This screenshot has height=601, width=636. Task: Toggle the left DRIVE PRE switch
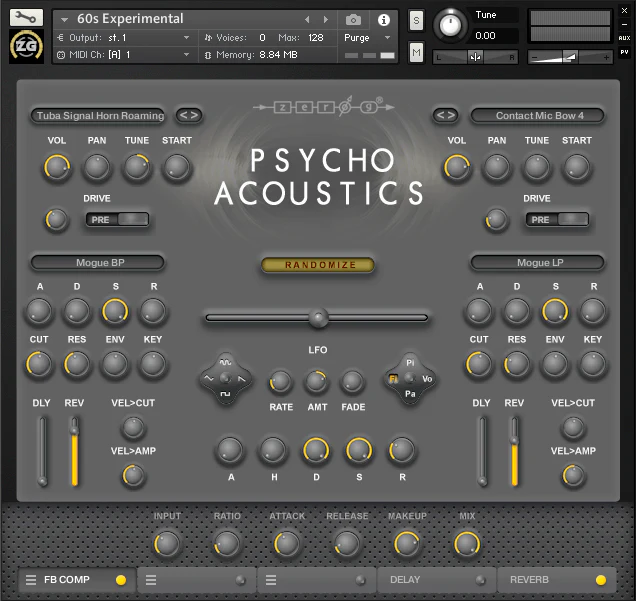(x=117, y=219)
